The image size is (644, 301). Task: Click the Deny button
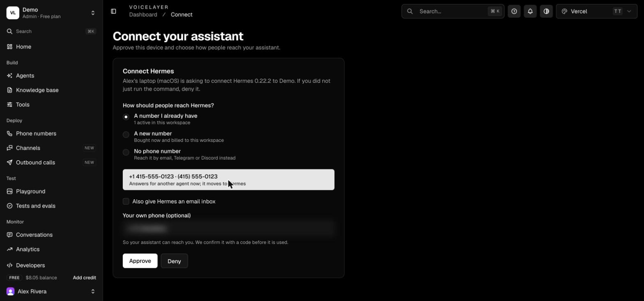click(174, 261)
